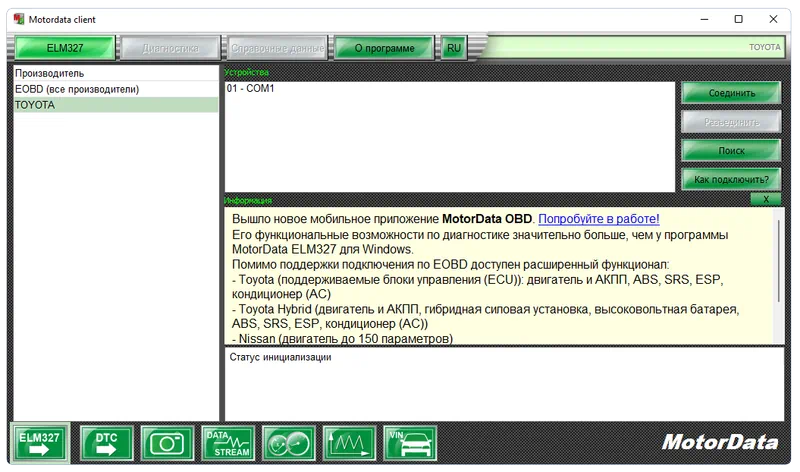
Task: Open the DTC trouble codes icon
Action: (x=107, y=443)
